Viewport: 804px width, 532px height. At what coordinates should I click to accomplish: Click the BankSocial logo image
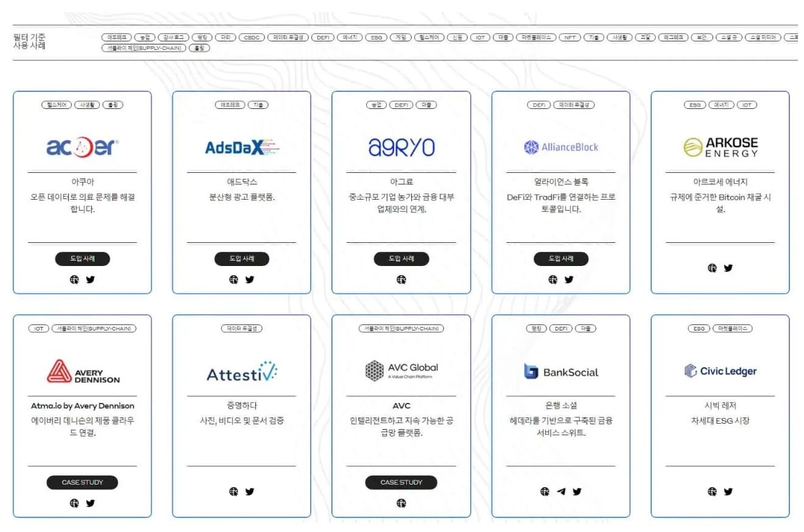click(x=561, y=371)
